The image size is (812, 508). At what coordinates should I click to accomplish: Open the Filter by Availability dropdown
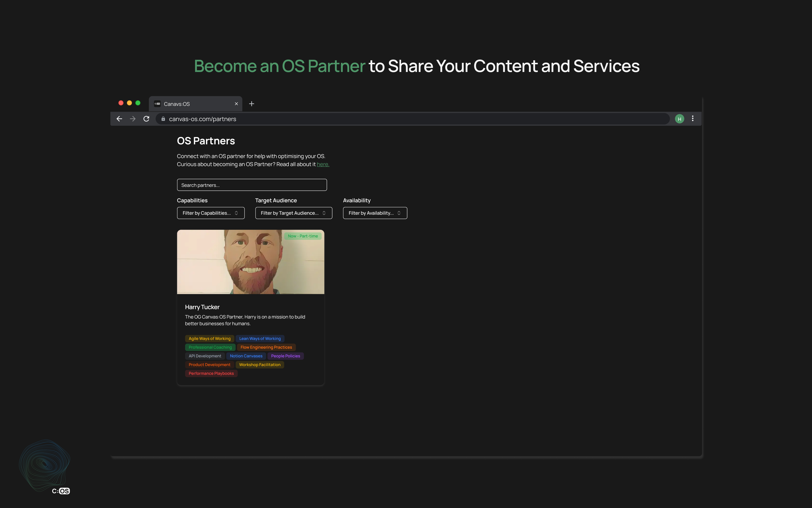[x=375, y=213]
